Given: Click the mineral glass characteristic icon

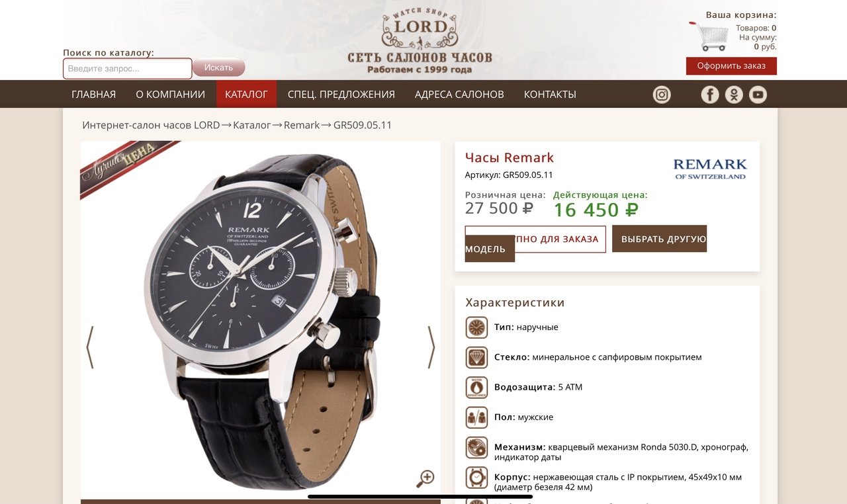Looking at the screenshot, I should pyautogui.click(x=476, y=357).
